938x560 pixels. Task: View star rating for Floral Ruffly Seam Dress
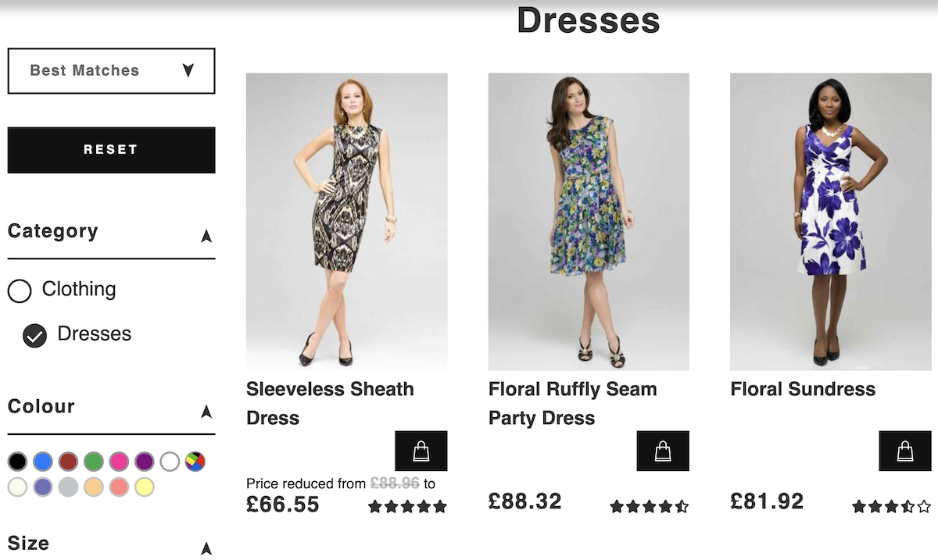(x=650, y=506)
